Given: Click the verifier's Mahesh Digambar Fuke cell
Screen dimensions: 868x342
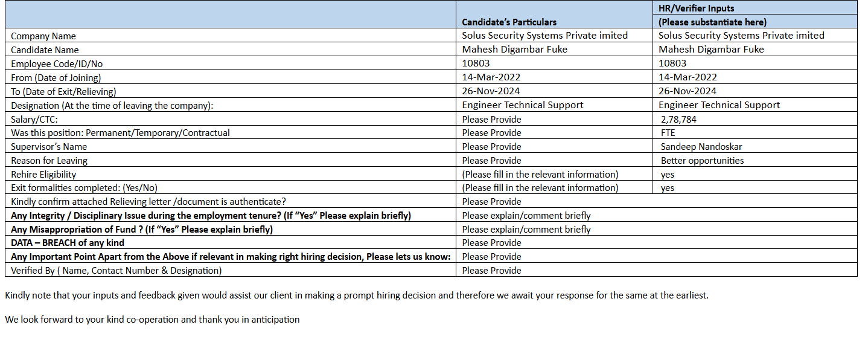Looking at the screenshot, I should point(711,50).
